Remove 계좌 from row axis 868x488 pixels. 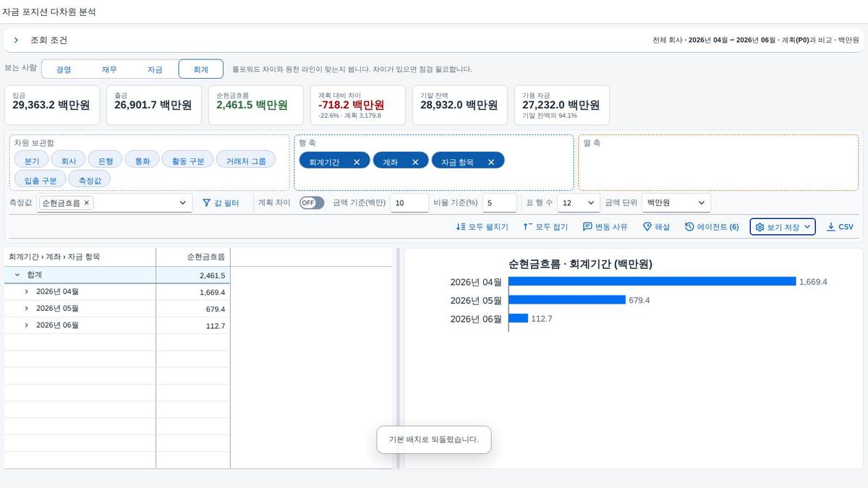[x=415, y=162]
